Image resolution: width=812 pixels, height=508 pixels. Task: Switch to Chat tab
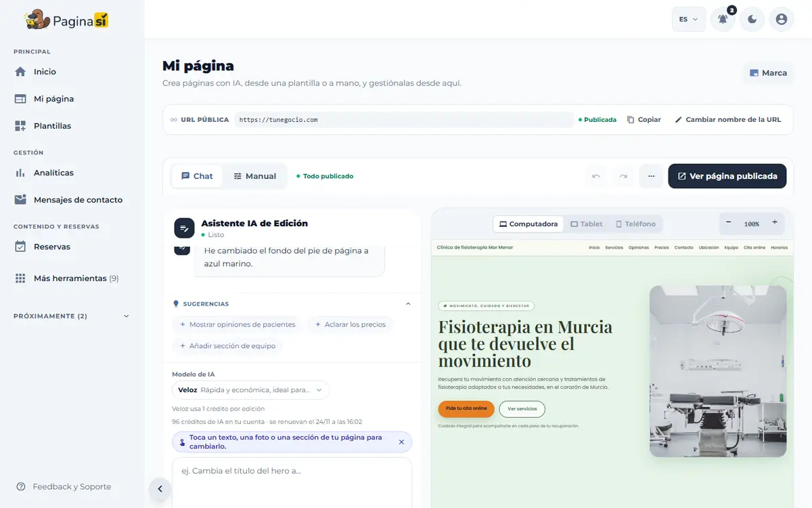[x=196, y=176]
